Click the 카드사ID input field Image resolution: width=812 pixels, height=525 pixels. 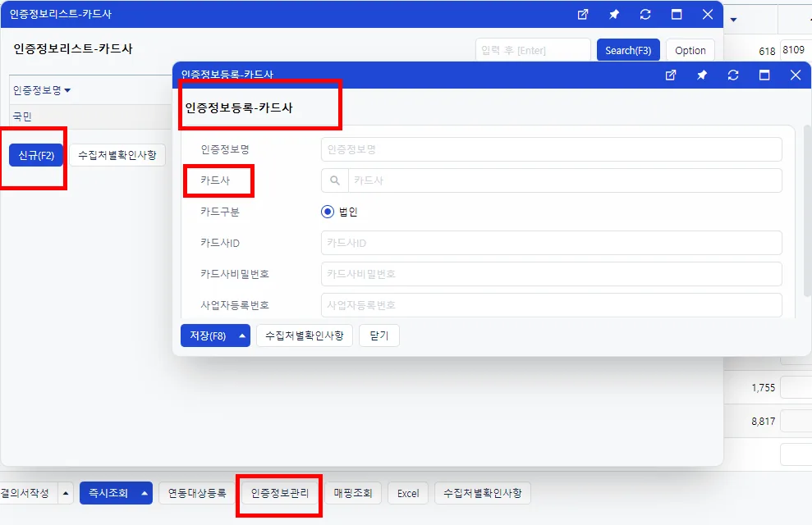551,243
